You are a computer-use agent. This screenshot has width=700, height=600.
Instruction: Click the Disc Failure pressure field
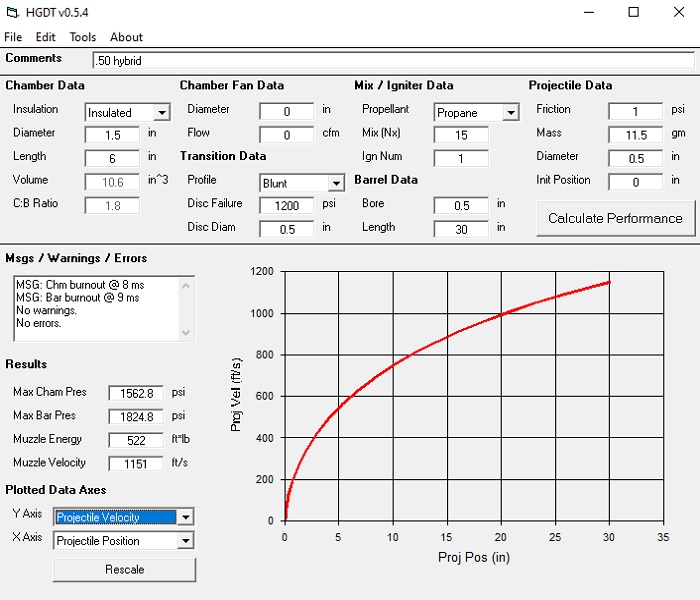pos(286,205)
